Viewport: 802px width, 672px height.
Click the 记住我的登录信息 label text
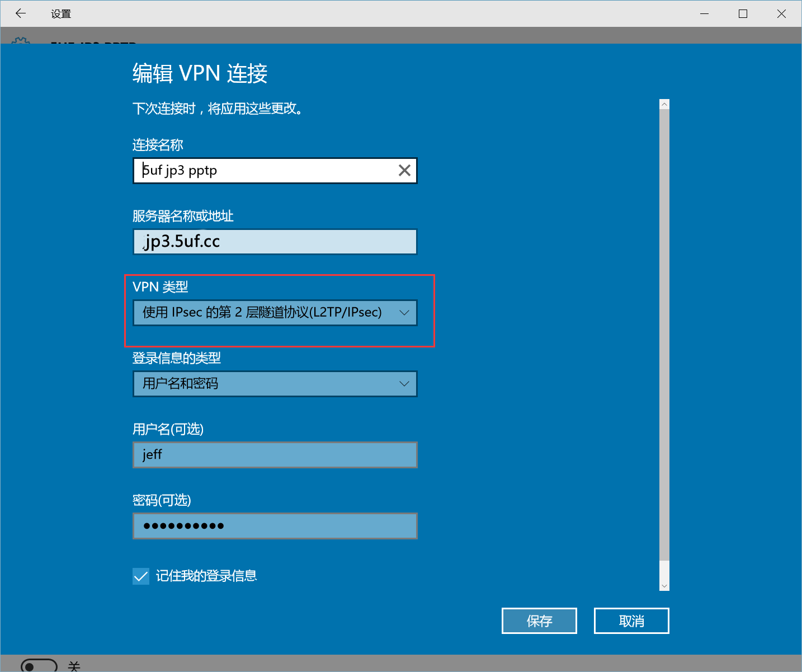206,576
